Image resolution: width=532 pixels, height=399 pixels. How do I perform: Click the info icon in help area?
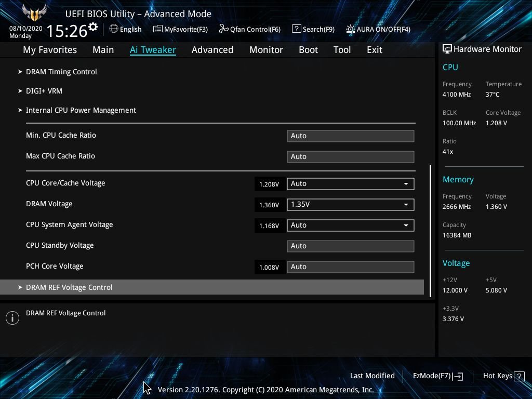(12, 318)
